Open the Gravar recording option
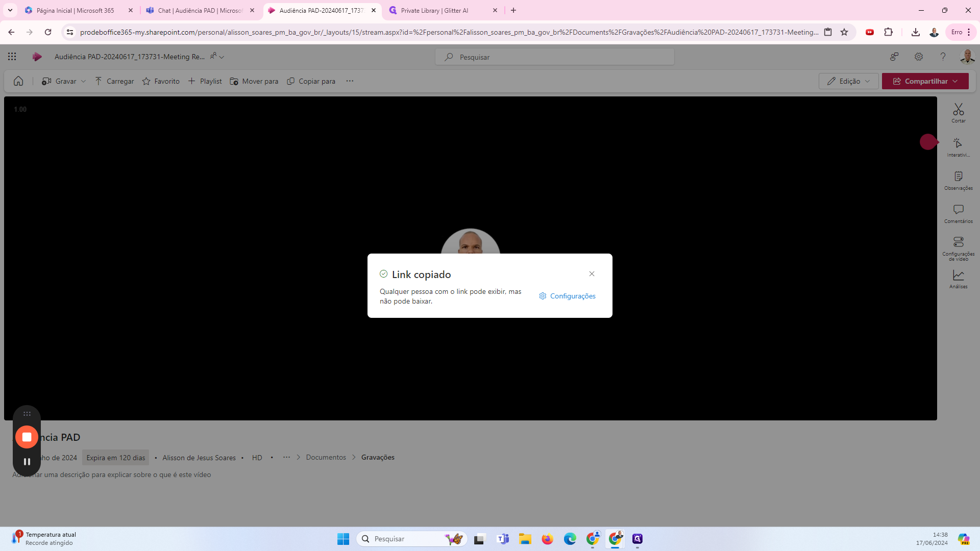Screen dimensions: 980x551 coord(59,81)
